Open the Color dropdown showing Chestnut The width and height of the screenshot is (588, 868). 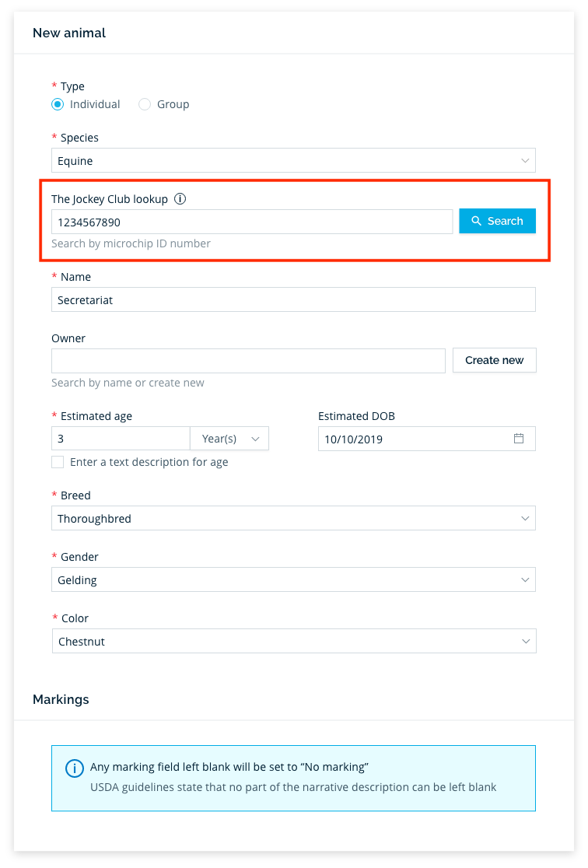coord(294,641)
